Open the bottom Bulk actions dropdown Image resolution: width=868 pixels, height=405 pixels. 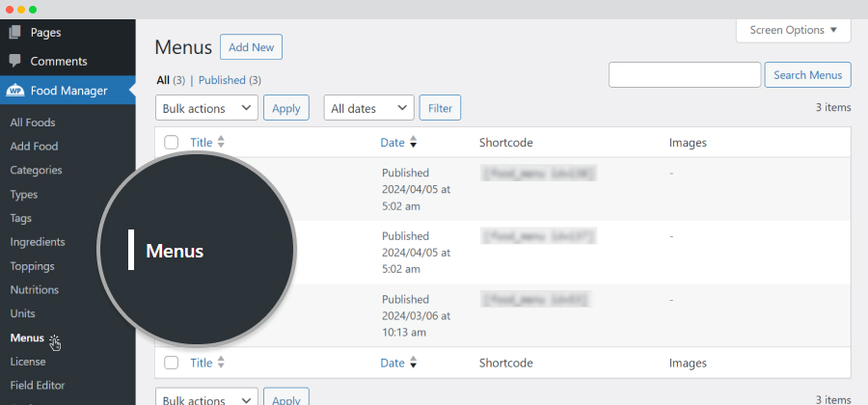(x=207, y=397)
